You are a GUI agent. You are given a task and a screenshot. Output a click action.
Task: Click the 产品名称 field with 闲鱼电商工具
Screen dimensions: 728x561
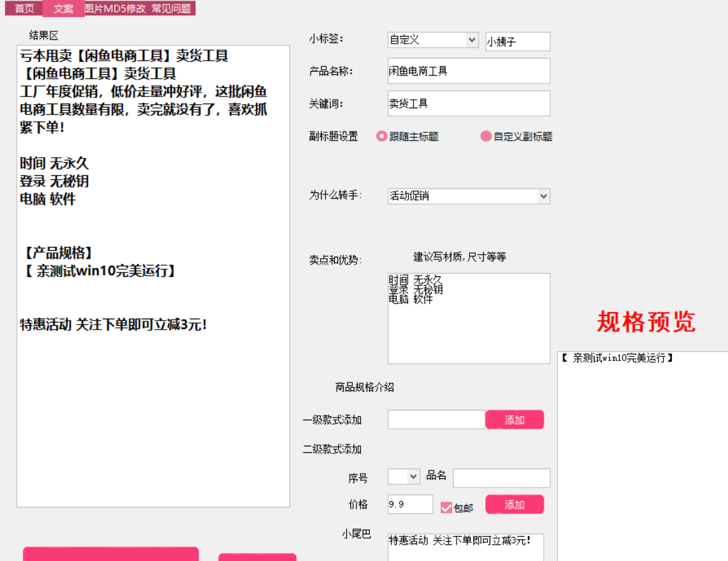coord(469,71)
